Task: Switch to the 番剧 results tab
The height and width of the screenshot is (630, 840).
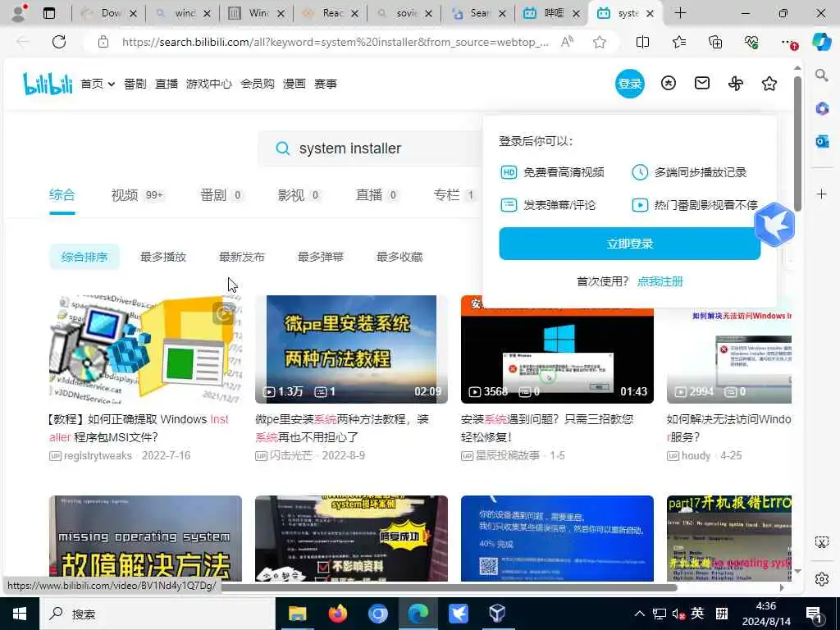Action: pyautogui.click(x=221, y=195)
